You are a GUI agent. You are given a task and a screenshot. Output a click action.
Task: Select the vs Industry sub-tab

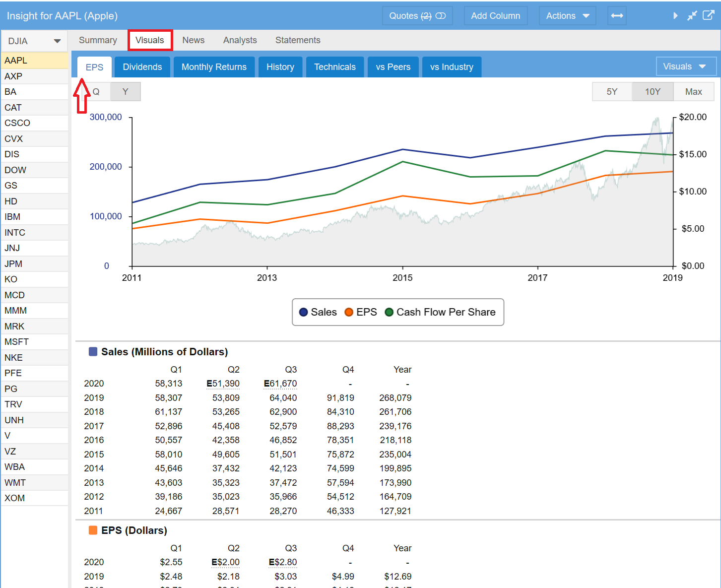452,67
